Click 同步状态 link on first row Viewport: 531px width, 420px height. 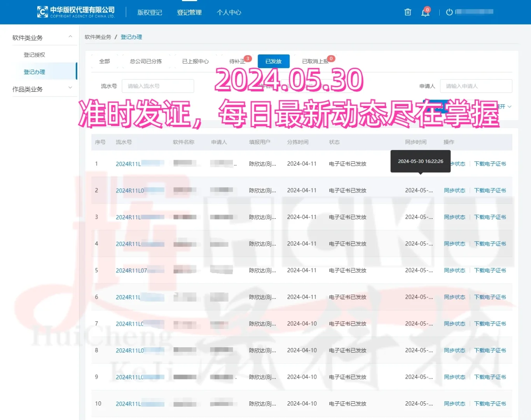(x=455, y=164)
